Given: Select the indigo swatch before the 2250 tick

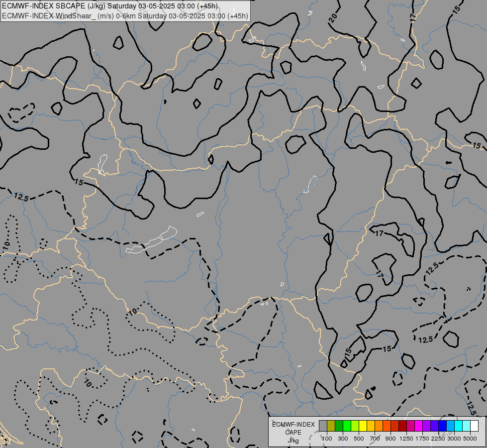Looking at the screenshot, I should point(434,426).
